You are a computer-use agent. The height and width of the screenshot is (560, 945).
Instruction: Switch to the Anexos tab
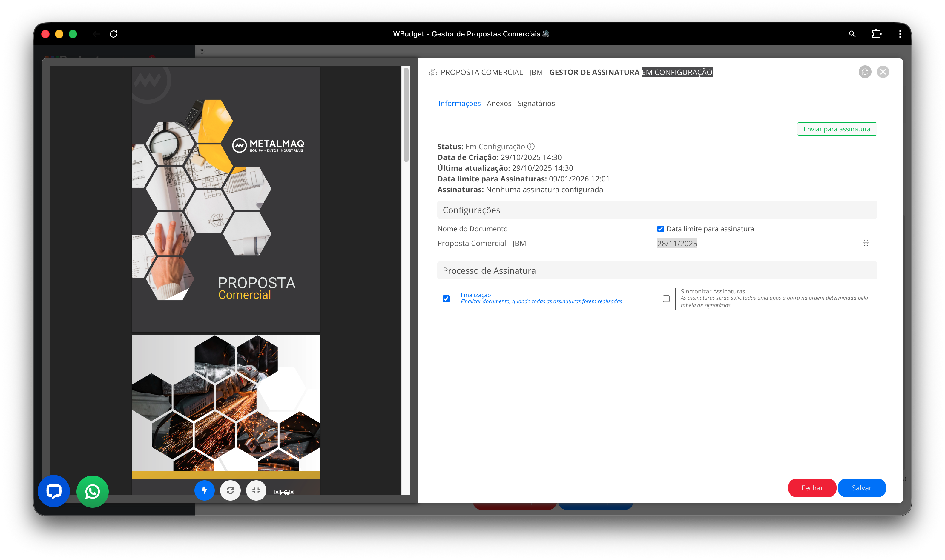[499, 103]
